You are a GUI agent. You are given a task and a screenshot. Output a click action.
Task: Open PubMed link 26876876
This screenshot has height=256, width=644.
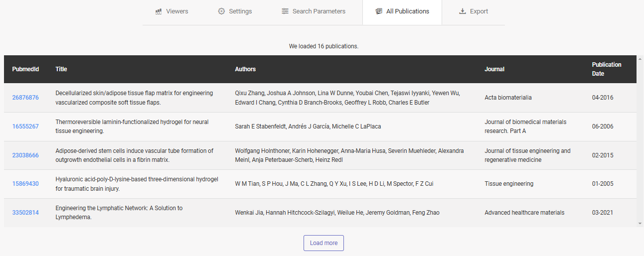pos(25,98)
